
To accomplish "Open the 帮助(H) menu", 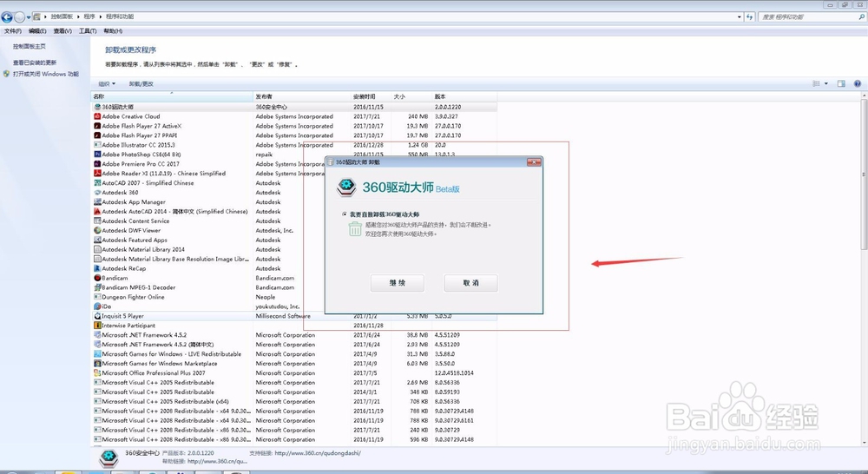I will 113,31.
